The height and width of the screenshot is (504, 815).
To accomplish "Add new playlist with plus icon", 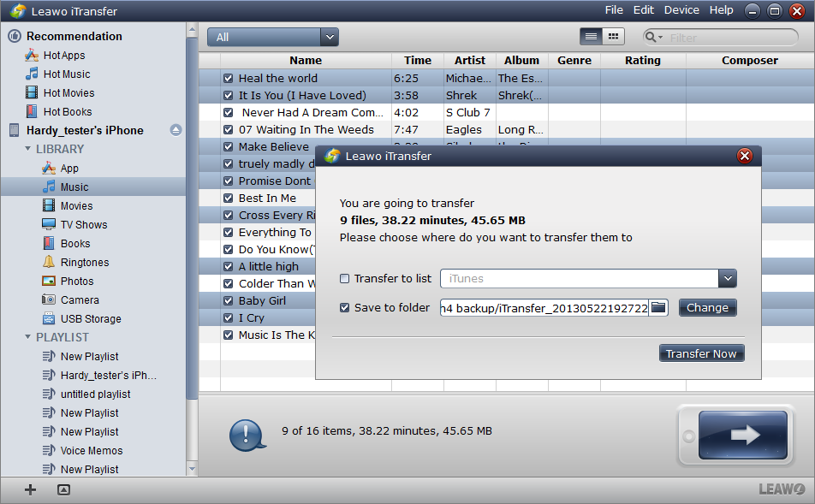I will (x=30, y=489).
